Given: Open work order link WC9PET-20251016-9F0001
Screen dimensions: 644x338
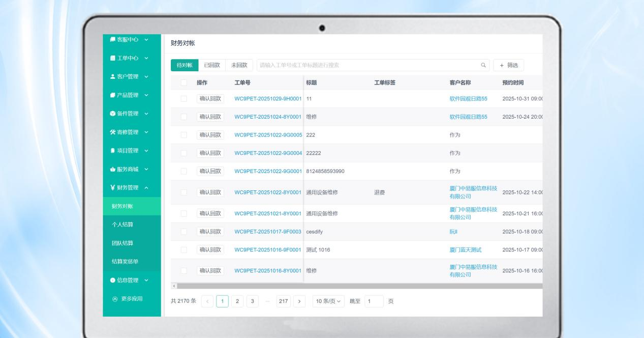Looking at the screenshot, I should 268,250.
